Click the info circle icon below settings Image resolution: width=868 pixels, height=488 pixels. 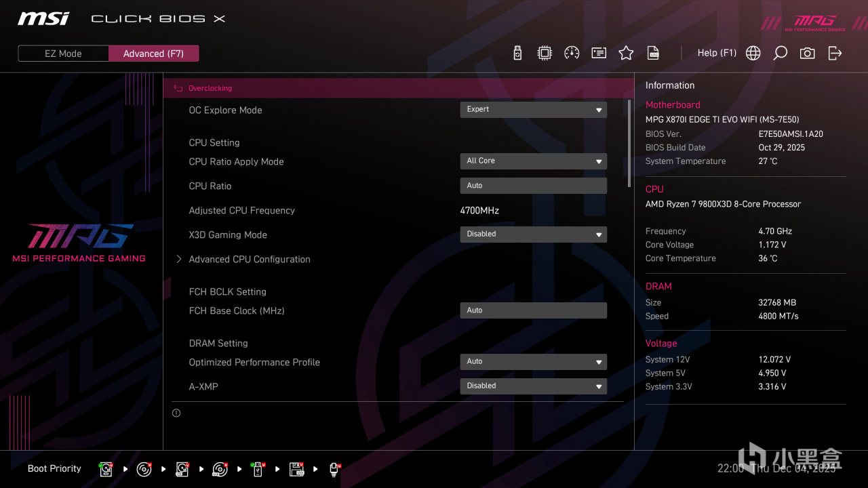tap(176, 413)
